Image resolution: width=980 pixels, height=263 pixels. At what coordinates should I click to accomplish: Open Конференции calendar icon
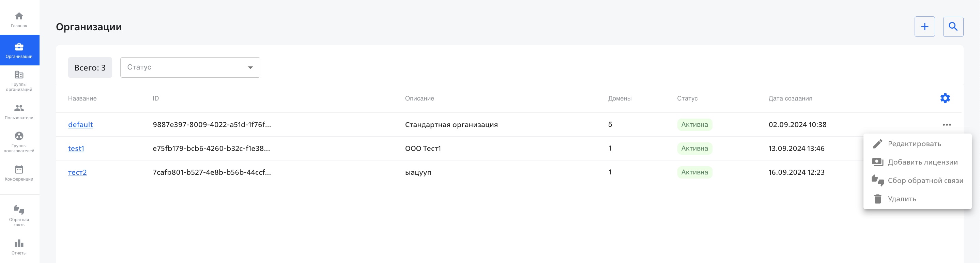19,169
